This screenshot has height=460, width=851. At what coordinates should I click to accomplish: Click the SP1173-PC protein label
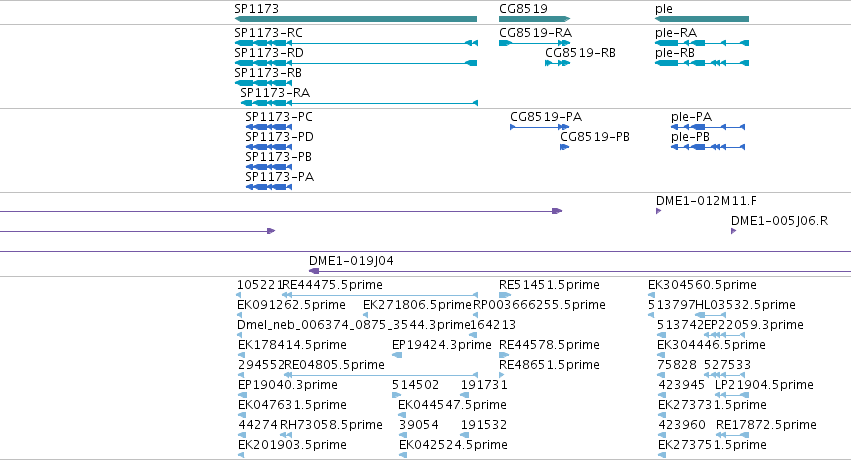pyautogui.click(x=279, y=117)
